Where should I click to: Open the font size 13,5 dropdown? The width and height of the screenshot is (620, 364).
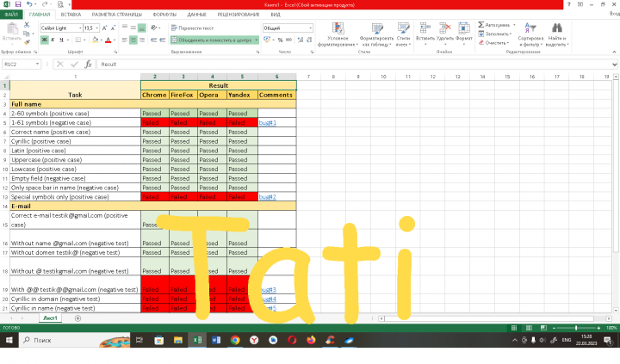click(96, 28)
